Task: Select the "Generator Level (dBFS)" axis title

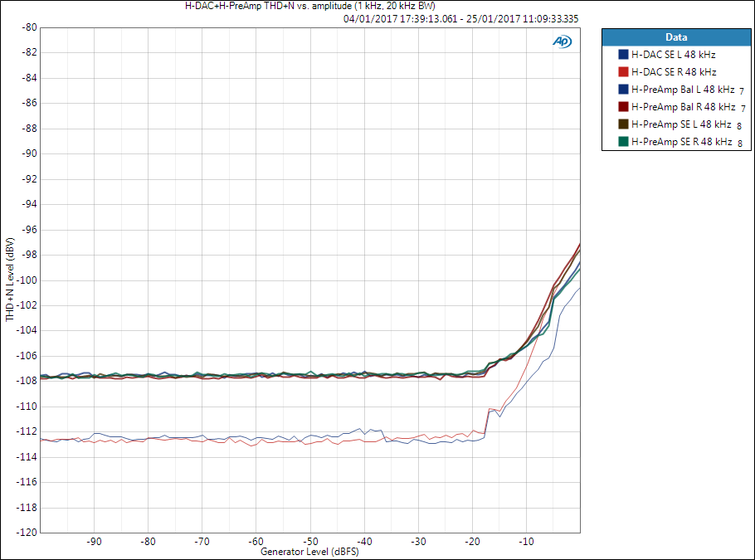Action: pyautogui.click(x=309, y=552)
